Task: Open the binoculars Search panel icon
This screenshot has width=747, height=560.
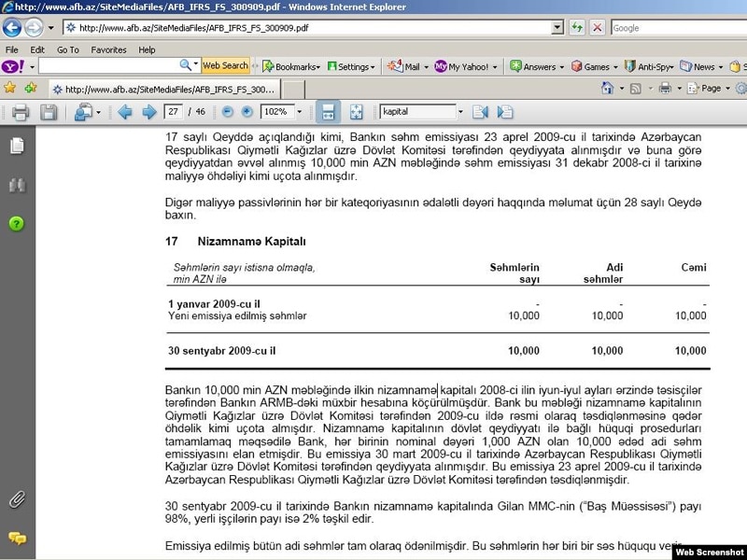Action: 16,185
